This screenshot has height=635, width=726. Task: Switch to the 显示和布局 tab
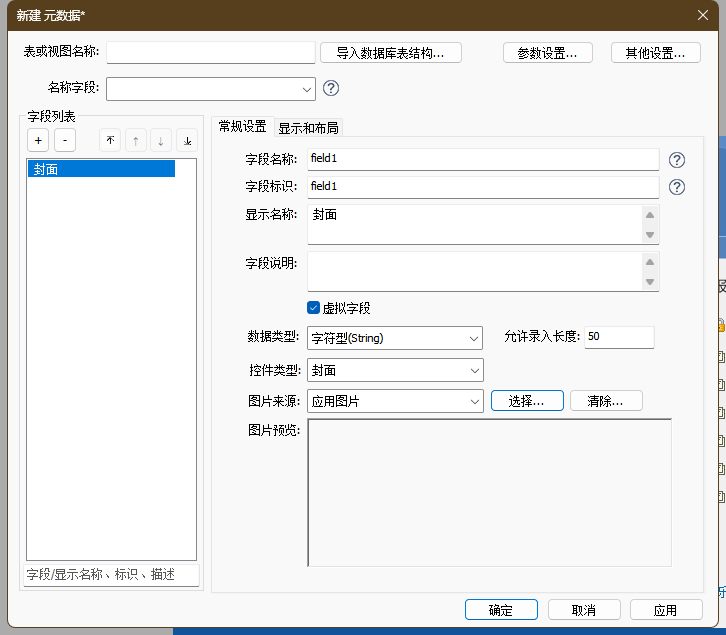click(x=308, y=127)
